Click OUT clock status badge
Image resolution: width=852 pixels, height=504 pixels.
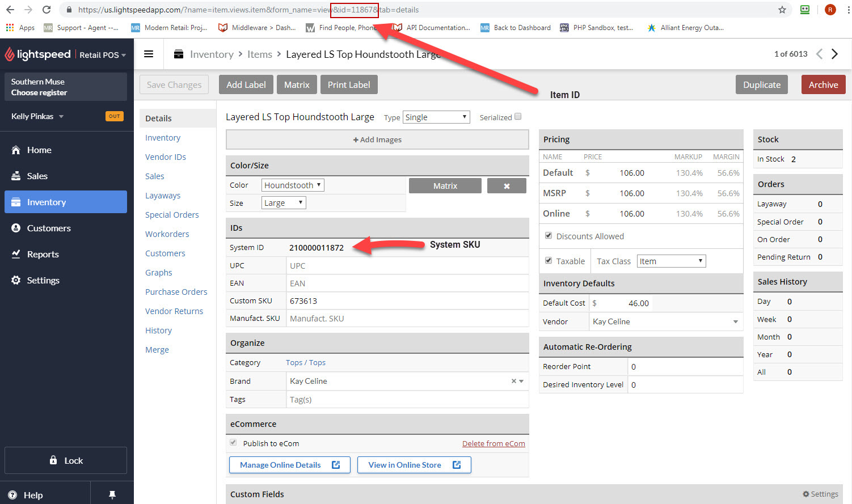pos(115,116)
